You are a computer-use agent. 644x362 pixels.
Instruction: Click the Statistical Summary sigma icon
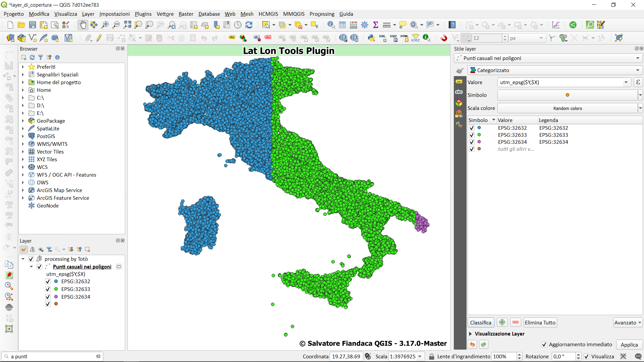pos(376,25)
